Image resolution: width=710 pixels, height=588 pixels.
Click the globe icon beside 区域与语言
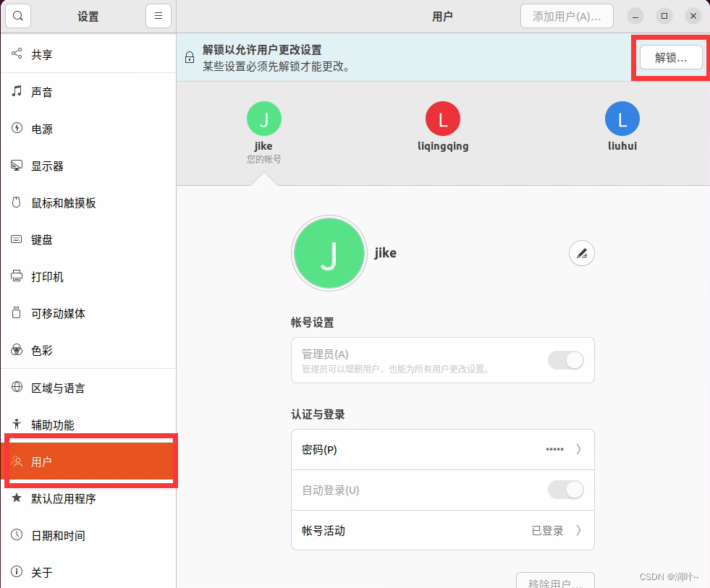pyautogui.click(x=17, y=387)
